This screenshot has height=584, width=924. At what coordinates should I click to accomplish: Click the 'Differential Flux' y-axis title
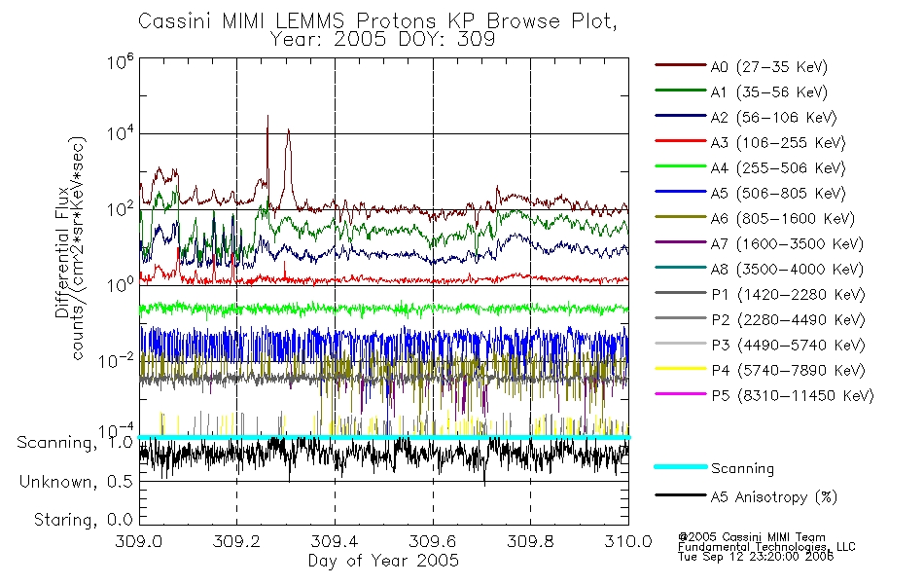[62, 252]
